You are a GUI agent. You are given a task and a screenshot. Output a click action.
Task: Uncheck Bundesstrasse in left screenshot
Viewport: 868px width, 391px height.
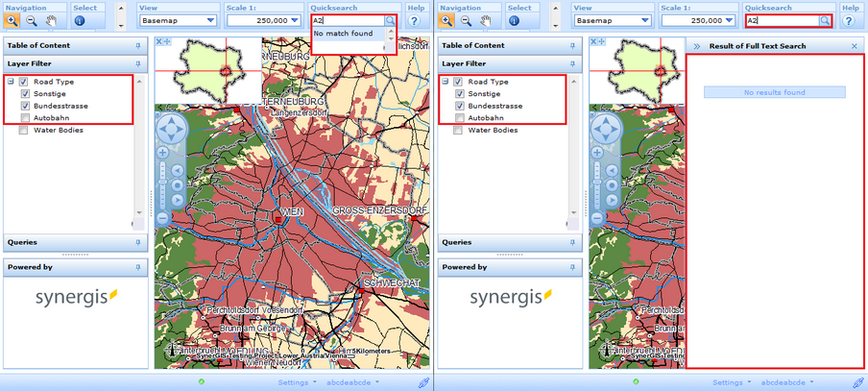(x=24, y=106)
